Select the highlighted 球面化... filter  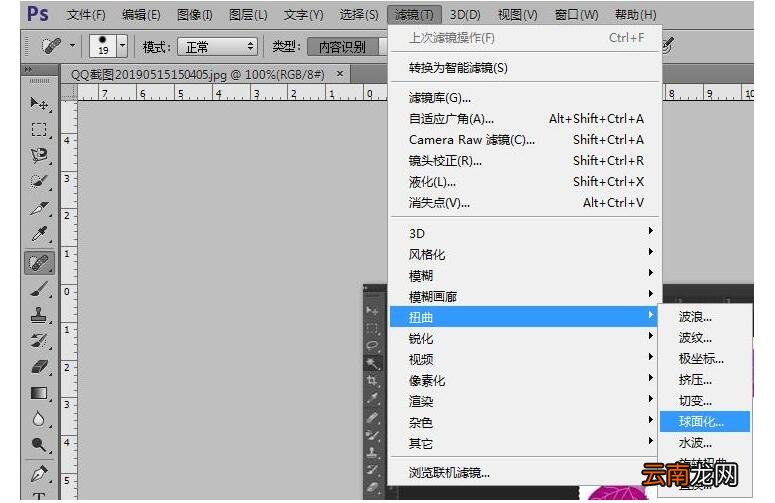click(x=705, y=422)
